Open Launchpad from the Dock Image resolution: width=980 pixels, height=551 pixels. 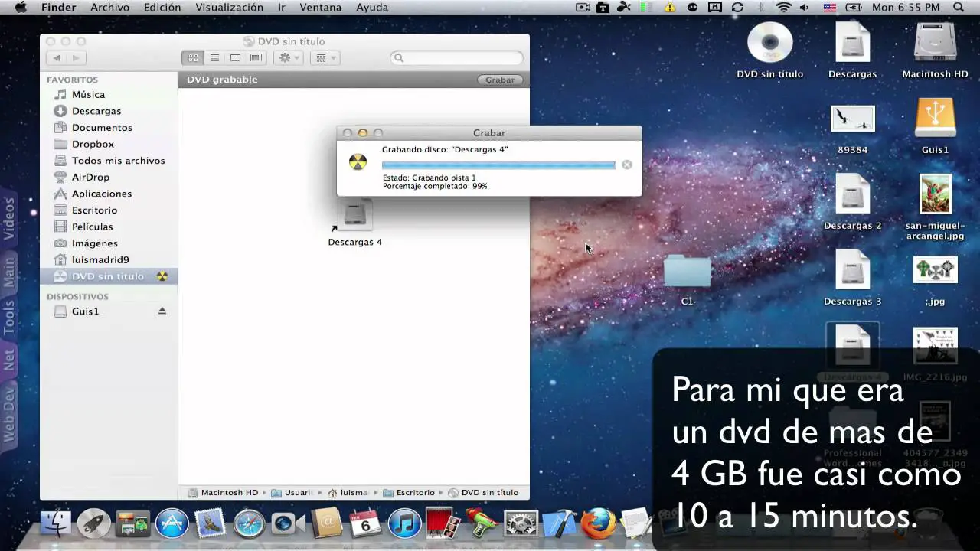93,523
